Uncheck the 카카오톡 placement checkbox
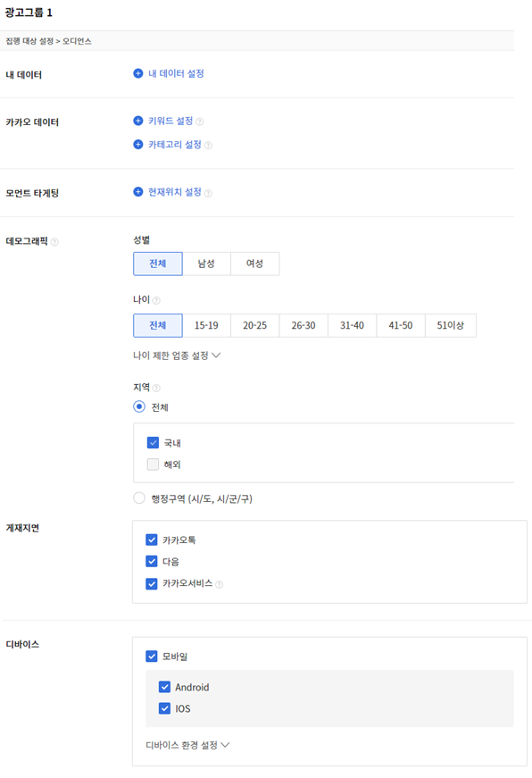The width and height of the screenshot is (532, 778). 152,540
